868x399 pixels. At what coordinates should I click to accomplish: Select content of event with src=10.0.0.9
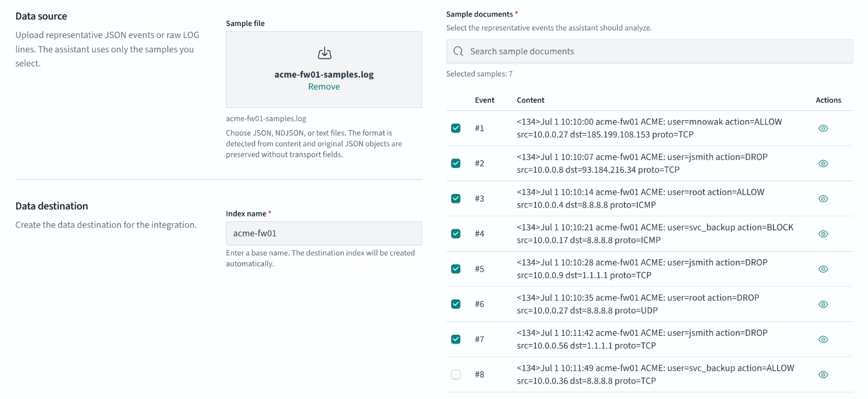tap(642, 269)
